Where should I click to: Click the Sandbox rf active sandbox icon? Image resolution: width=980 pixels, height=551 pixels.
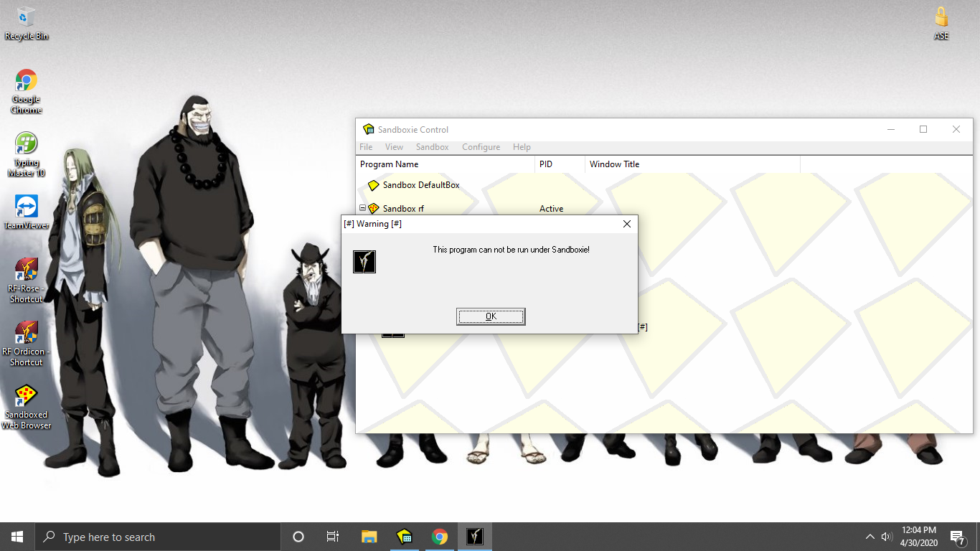pyautogui.click(x=373, y=209)
